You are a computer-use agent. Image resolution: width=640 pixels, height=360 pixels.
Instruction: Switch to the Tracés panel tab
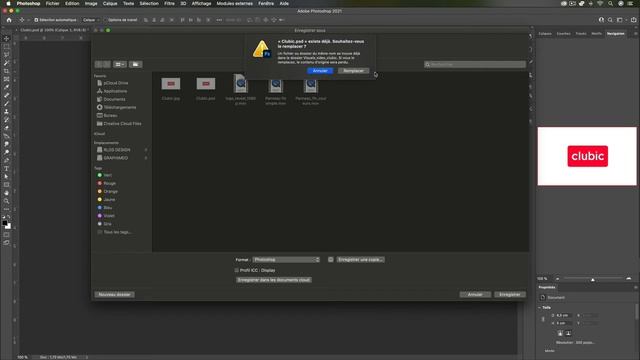(581, 33)
